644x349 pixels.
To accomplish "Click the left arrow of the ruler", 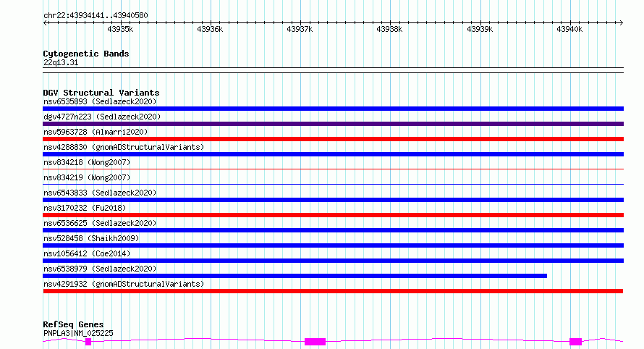I will (x=45, y=23).
